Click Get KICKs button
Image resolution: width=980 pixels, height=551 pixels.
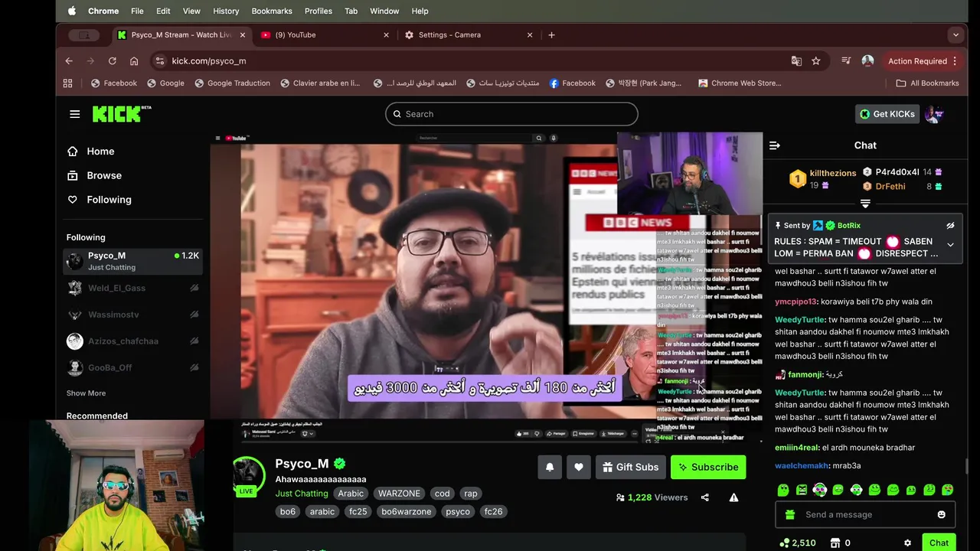pyautogui.click(x=887, y=114)
